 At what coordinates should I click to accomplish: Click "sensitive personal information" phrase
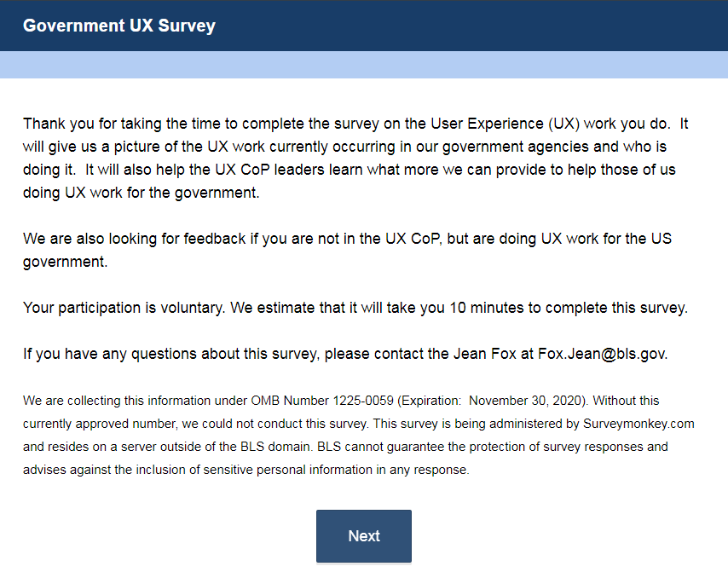235,470
